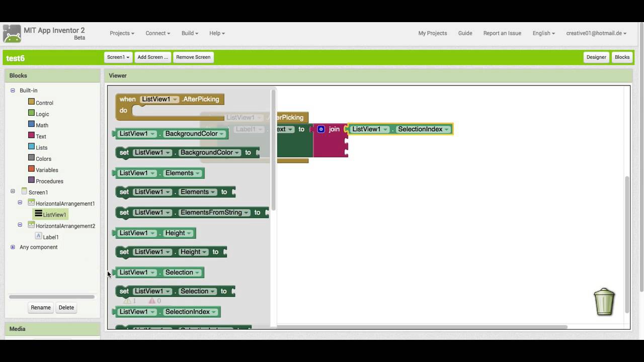Click the Delete button
The image size is (644, 362).
click(66, 308)
